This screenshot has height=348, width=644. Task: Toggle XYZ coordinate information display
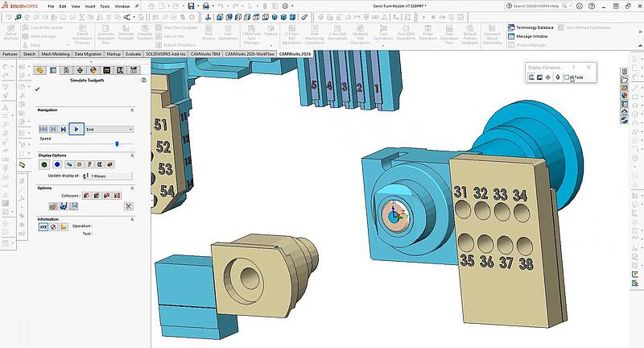[x=43, y=227]
